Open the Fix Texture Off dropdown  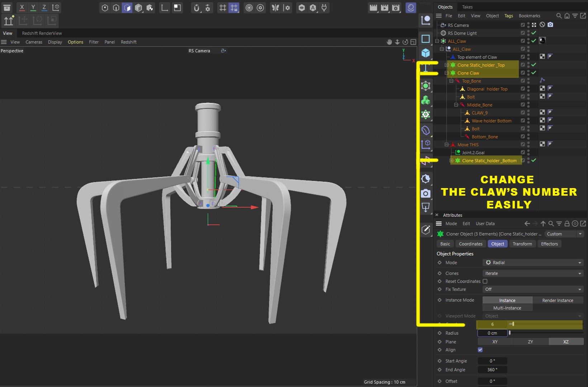tap(533, 289)
